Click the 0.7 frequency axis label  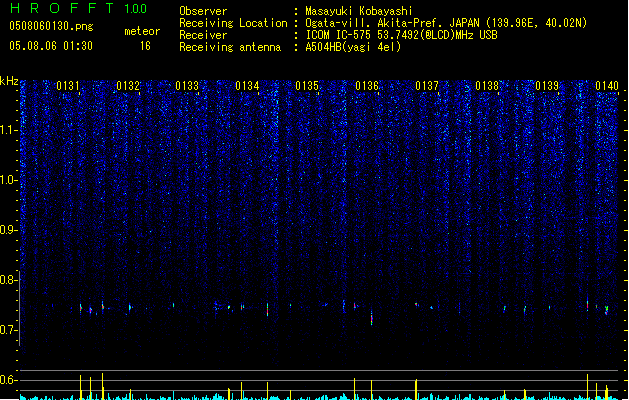tap(8, 330)
